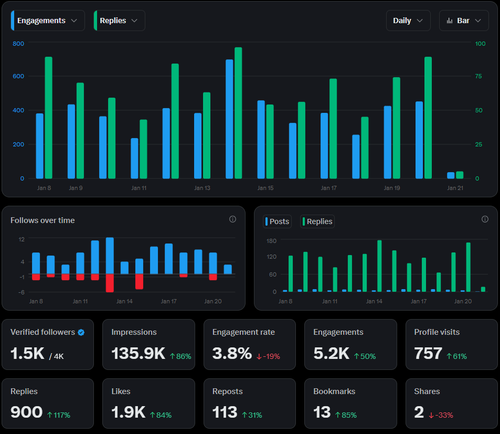Click the Jan 19 label on main chart axis
This screenshot has height=434, width=500.
[x=392, y=188]
